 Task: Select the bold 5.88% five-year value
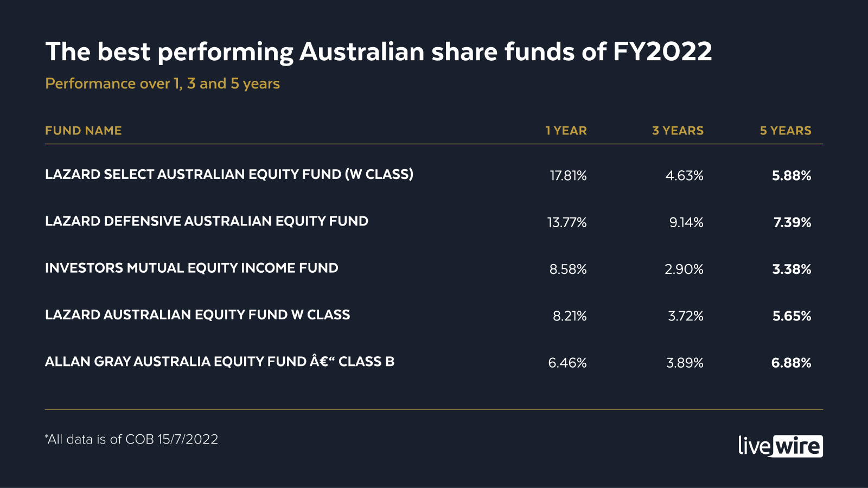[792, 176]
